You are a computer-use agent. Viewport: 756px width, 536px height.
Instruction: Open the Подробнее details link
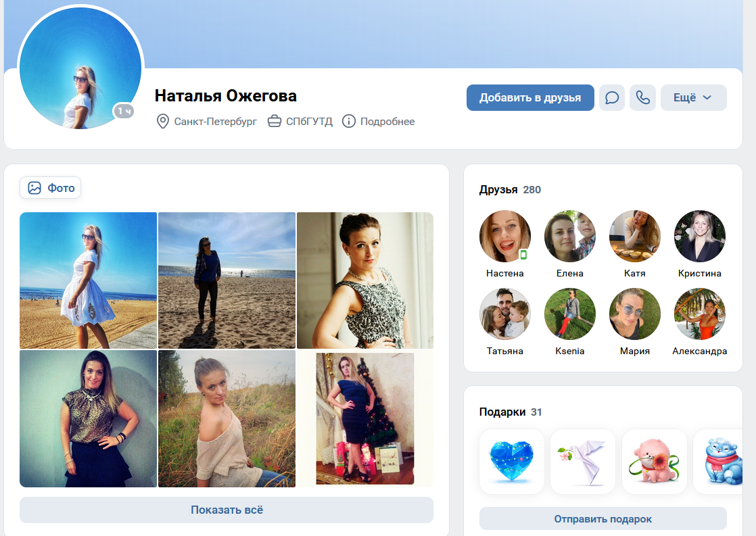tap(387, 122)
